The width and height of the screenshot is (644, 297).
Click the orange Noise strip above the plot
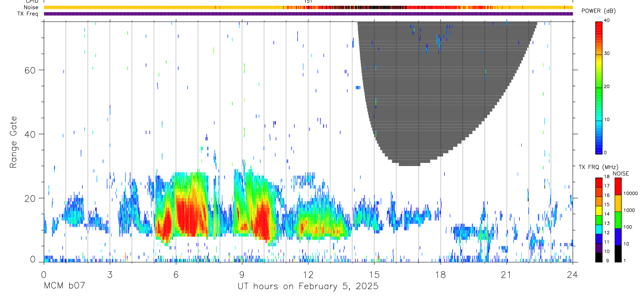(308, 7)
